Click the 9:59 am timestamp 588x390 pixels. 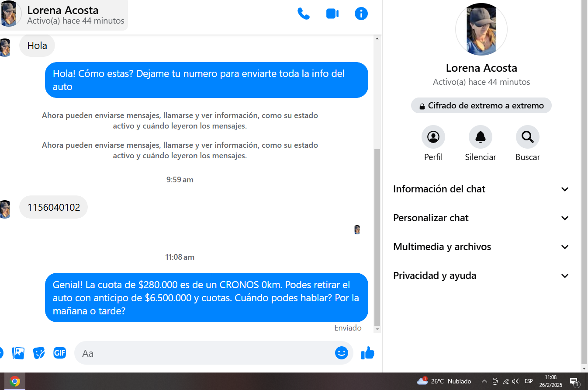pyautogui.click(x=180, y=180)
